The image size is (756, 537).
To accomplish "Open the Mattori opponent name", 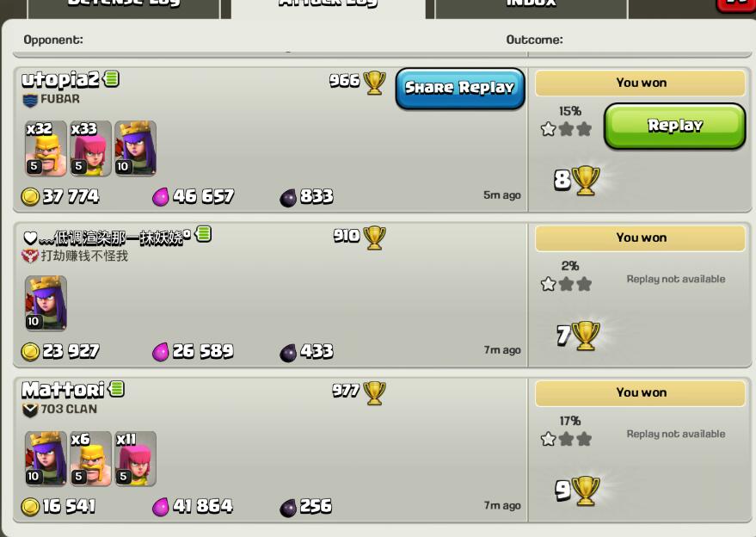I will click(63, 389).
